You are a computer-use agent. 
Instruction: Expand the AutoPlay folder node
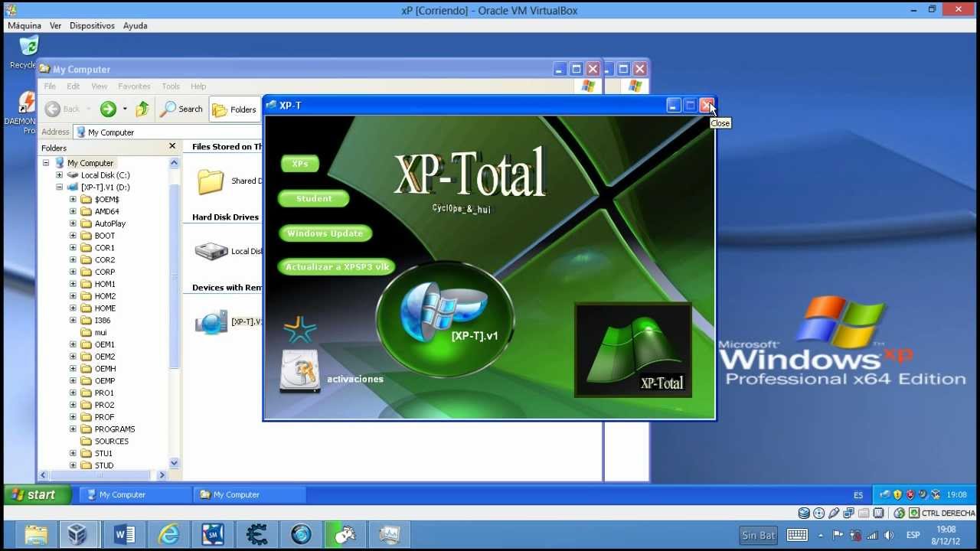(x=73, y=223)
